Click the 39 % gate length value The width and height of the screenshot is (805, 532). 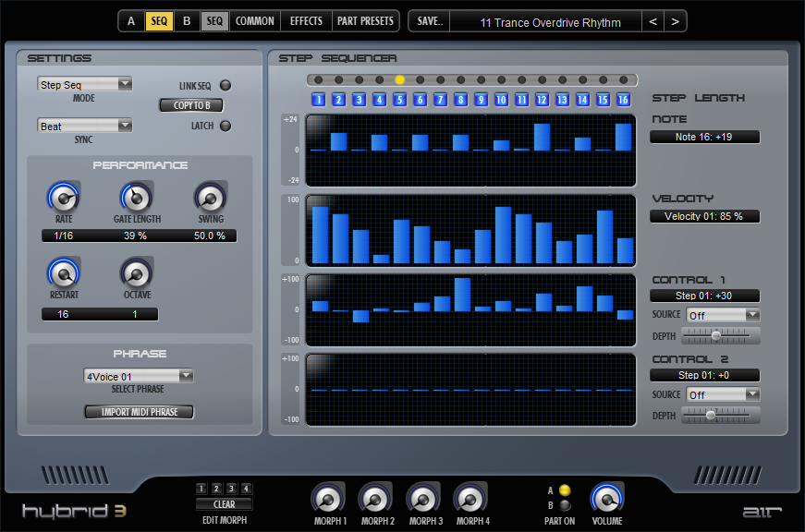coord(136,236)
